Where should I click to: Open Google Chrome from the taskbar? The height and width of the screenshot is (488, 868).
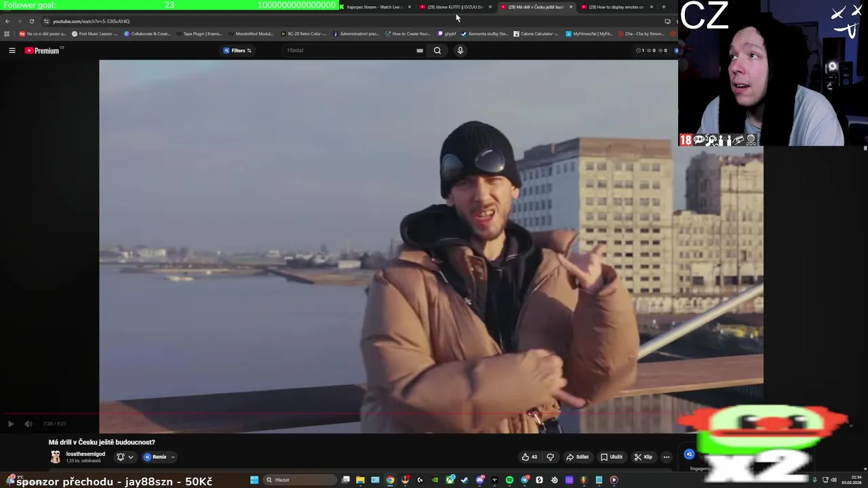pos(390,480)
